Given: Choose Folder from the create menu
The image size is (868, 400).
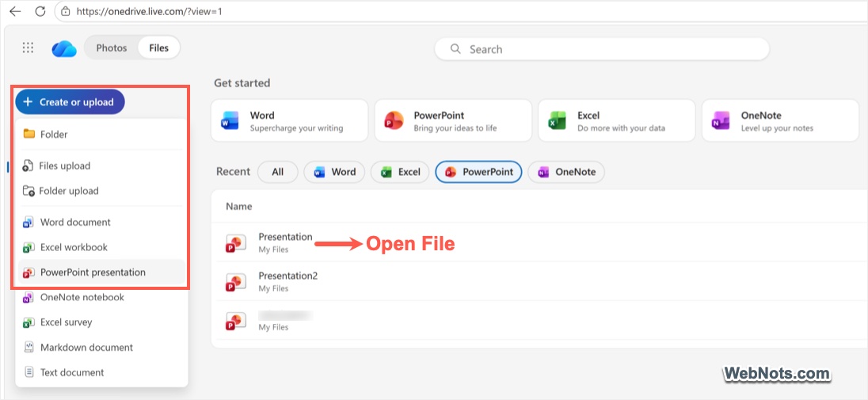Looking at the screenshot, I should [x=102, y=134].
